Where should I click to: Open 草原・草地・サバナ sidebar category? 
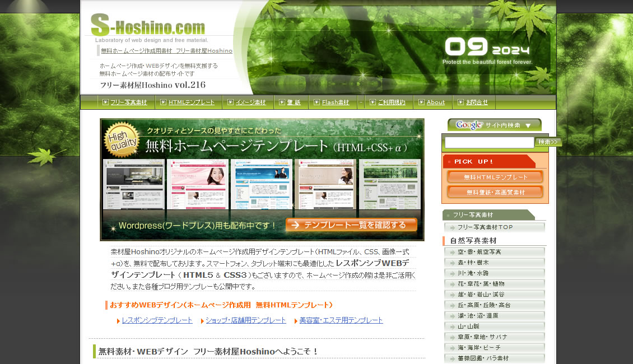(x=495, y=337)
